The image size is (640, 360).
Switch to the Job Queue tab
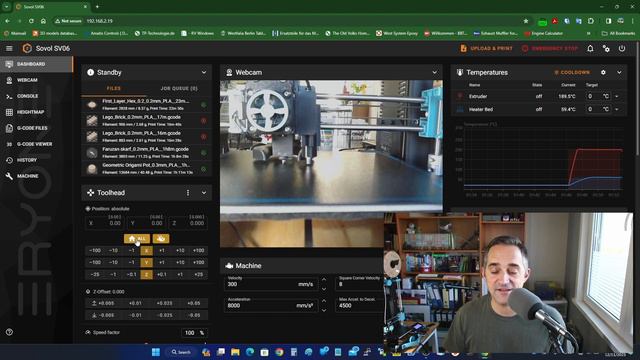pyautogui.click(x=179, y=88)
